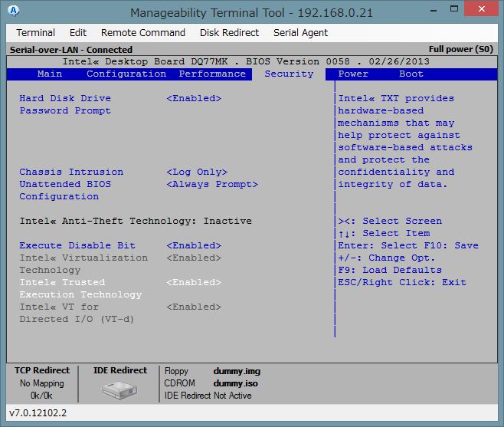504x427 pixels.
Task: Switch to the Performance BIOS tab
Action: [212, 74]
